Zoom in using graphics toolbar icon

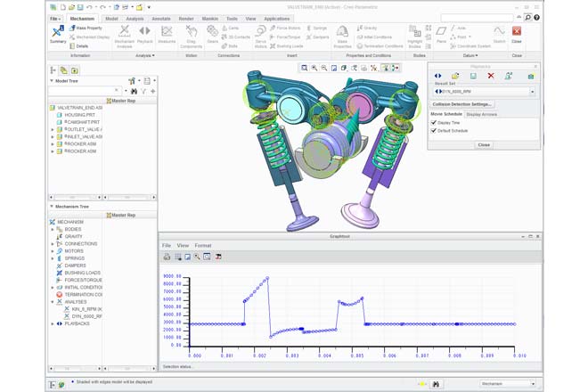tap(314, 68)
